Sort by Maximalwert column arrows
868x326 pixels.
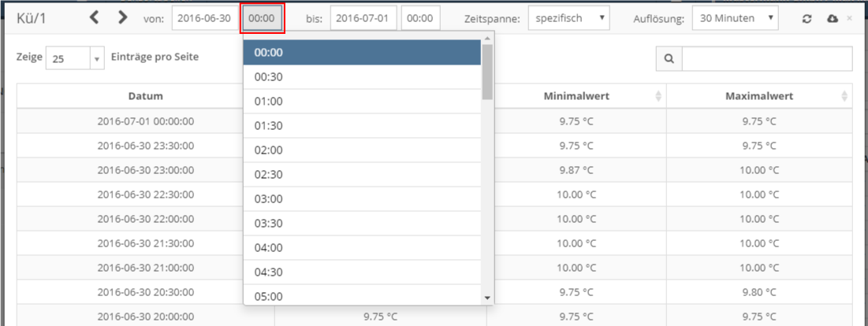844,96
